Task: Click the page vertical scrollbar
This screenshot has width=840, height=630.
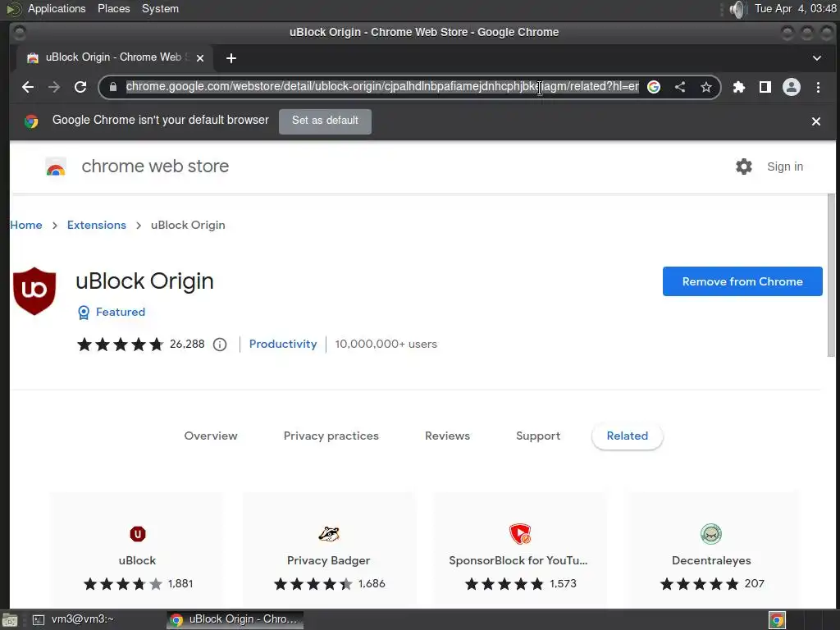Action: [x=831, y=276]
